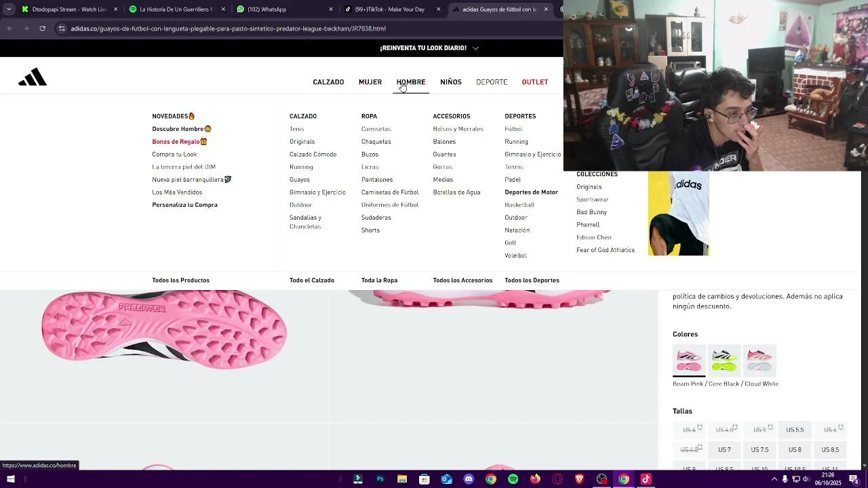This screenshot has height=488, width=868.
Task: Open Todo el Calzado link
Action: (x=312, y=281)
